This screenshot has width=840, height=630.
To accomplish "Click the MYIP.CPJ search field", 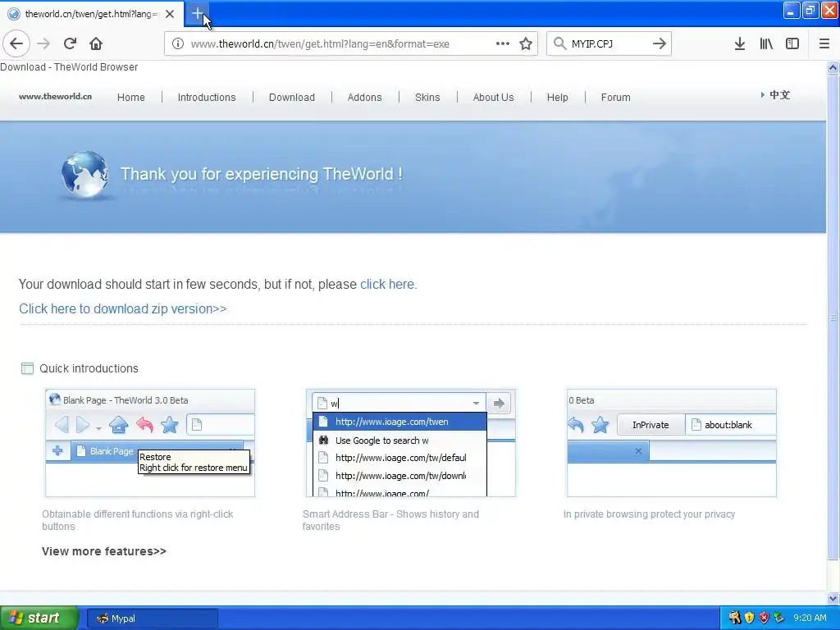I will point(608,44).
